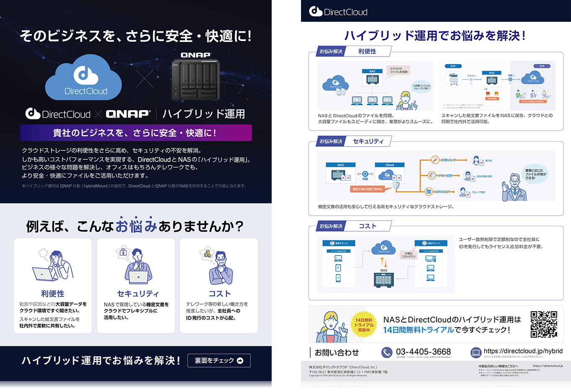571x392 pixels.
Task: Click the 営業スタッフ panel header
Action: pos(339,243)
